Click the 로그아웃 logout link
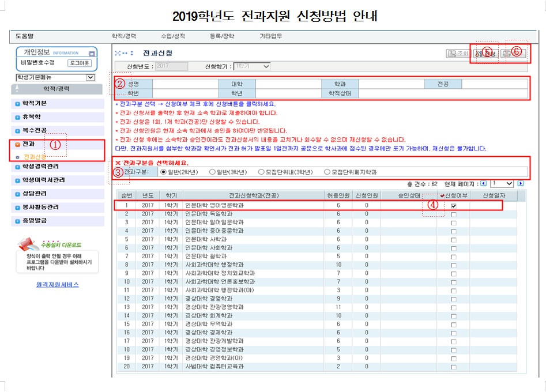 tap(80, 63)
